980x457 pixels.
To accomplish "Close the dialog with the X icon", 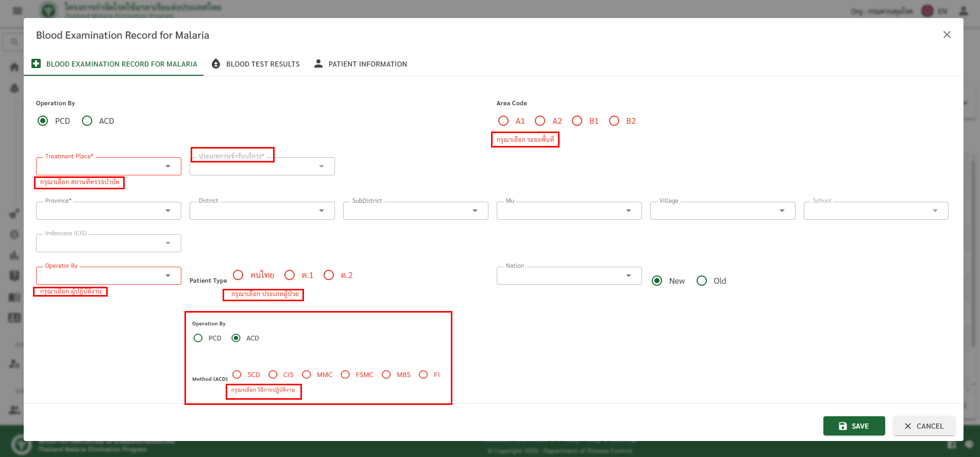I will coord(947,35).
